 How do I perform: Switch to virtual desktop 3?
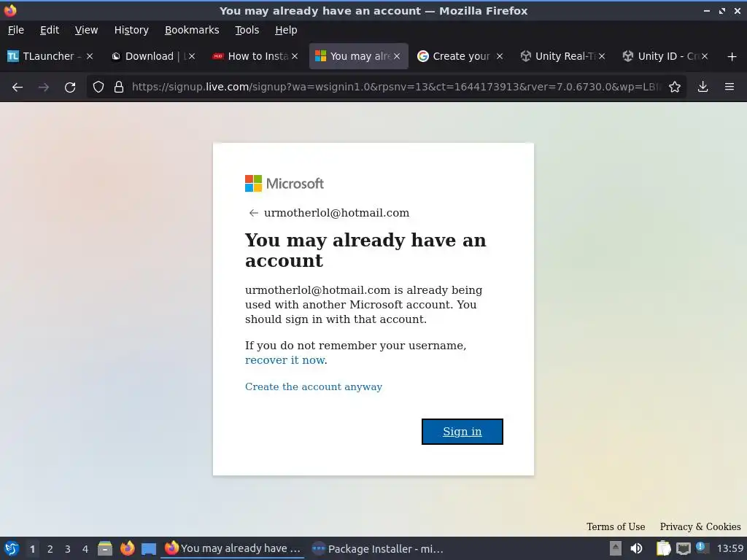(68, 549)
